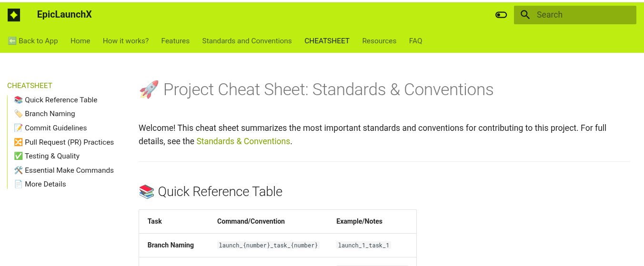This screenshot has height=266, width=644.
Task: Click the EpicLaunchX diamond logo icon
Action: (x=14, y=15)
